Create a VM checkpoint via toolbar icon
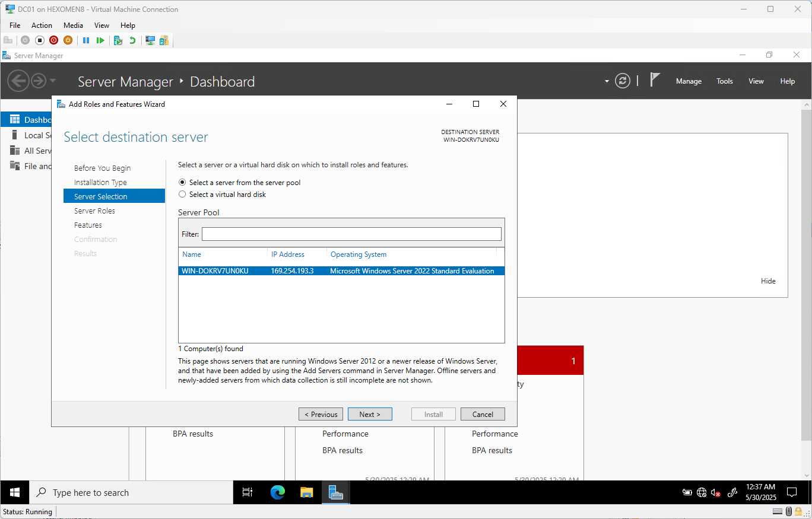Screen dimensions: 812x519 coord(118,40)
